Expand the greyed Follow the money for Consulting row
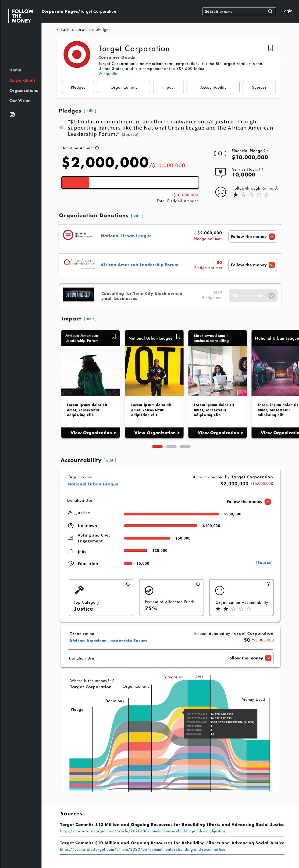 click(x=253, y=295)
